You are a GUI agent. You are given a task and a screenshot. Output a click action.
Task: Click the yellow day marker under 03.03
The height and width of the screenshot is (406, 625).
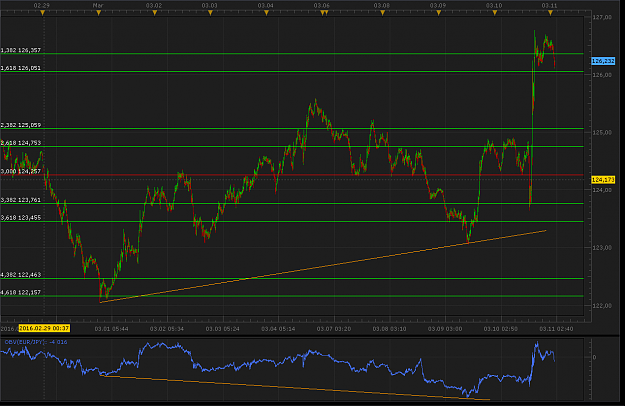pos(210,13)
